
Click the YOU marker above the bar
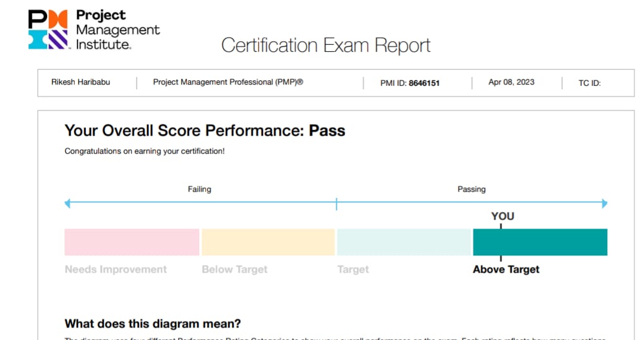point(502,216)
